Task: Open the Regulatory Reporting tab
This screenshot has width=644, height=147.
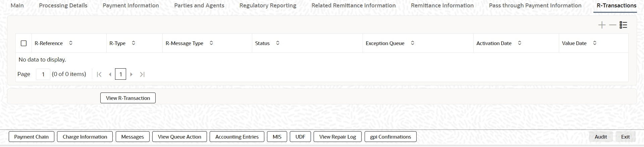Action: [268, 5]
